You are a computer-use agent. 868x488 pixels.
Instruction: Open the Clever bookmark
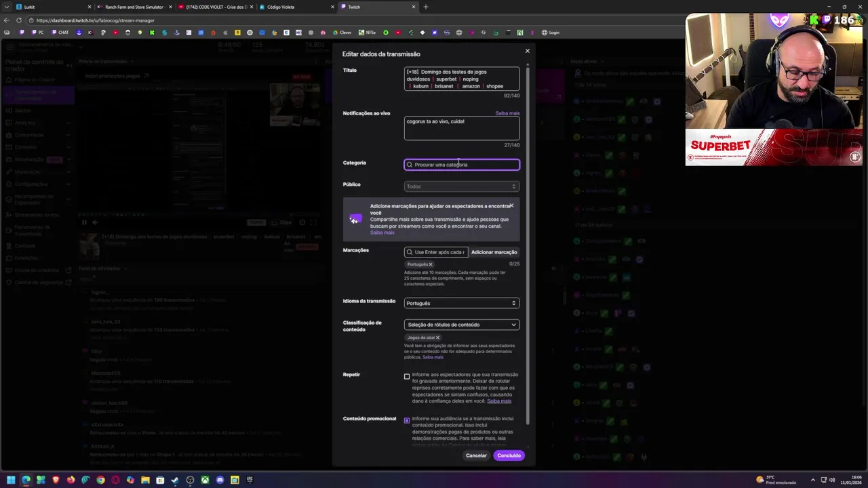click(x=342, y=33)
